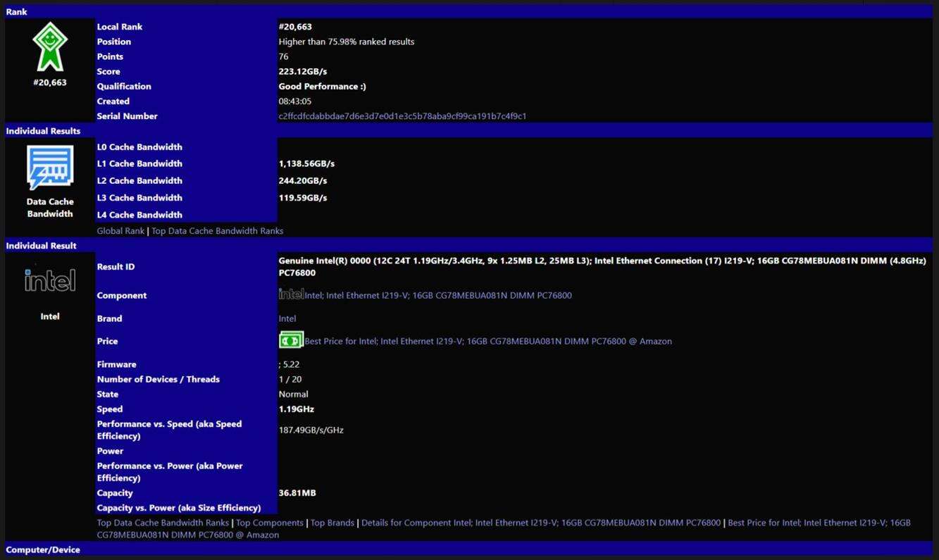Open Top Data Cache Bandwidth Ranks beside Top Components

[163, 523]
